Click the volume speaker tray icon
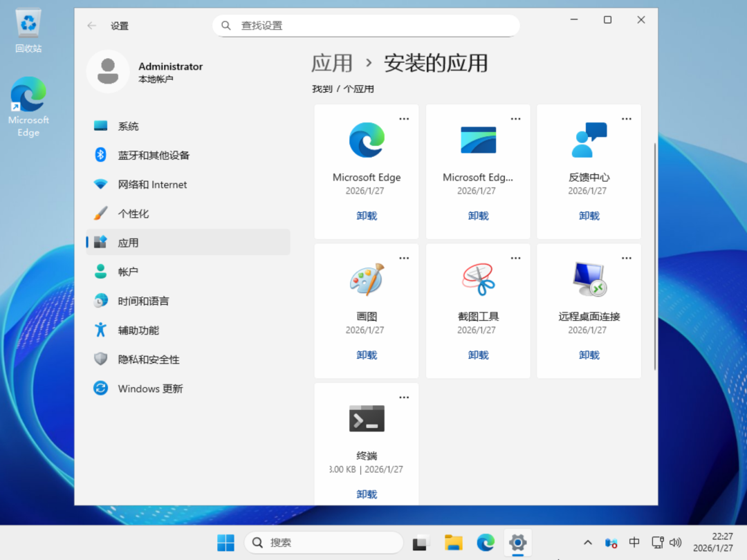This screenshot has width=747, height=560. click(676, 543)
